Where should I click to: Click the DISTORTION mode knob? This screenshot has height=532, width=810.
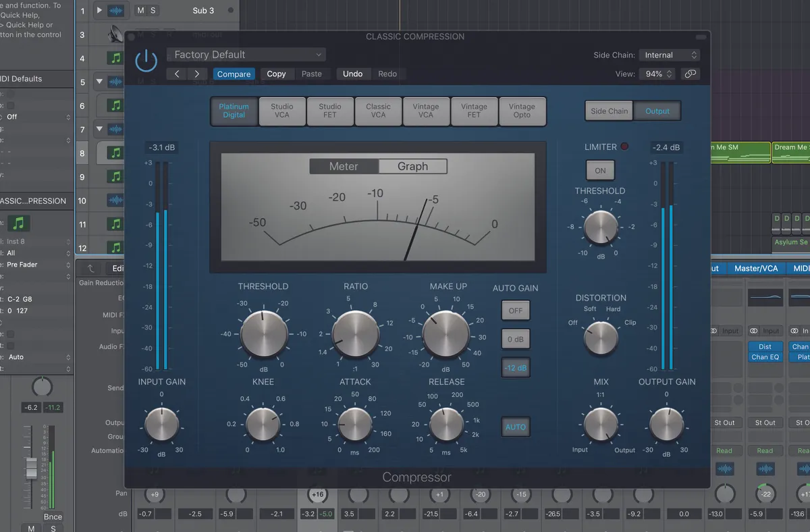click(601, 338)
